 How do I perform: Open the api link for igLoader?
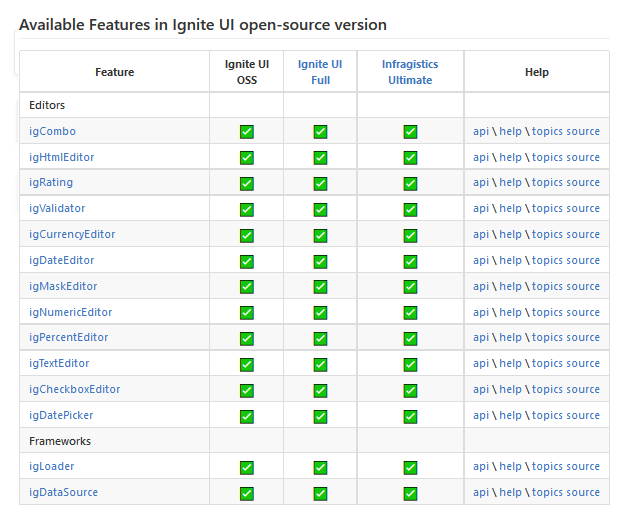(481, 466)
